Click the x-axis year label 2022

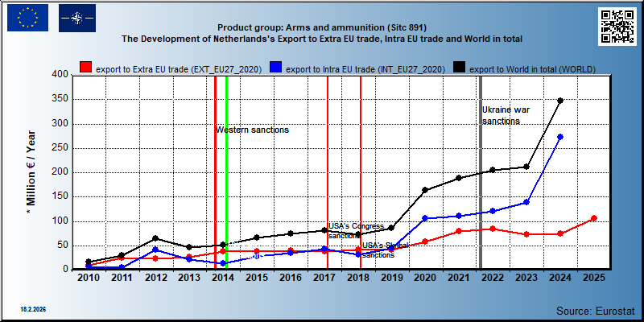(x=493, y=278)
